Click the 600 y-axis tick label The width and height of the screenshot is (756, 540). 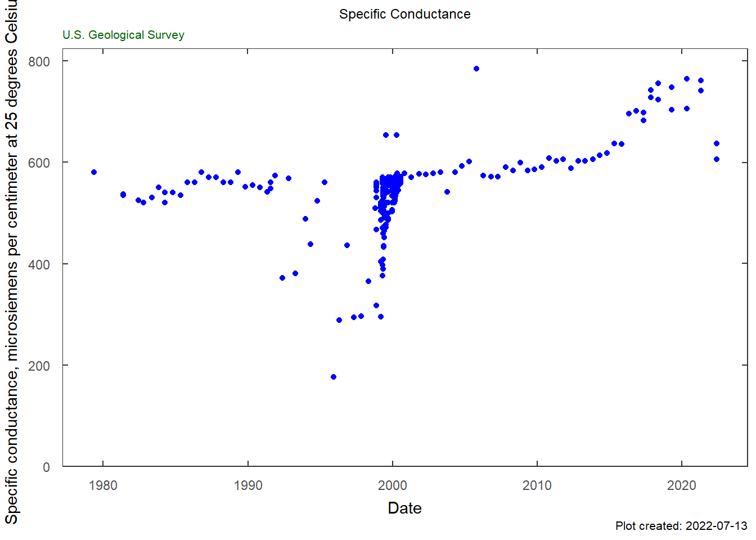[39, 163]
